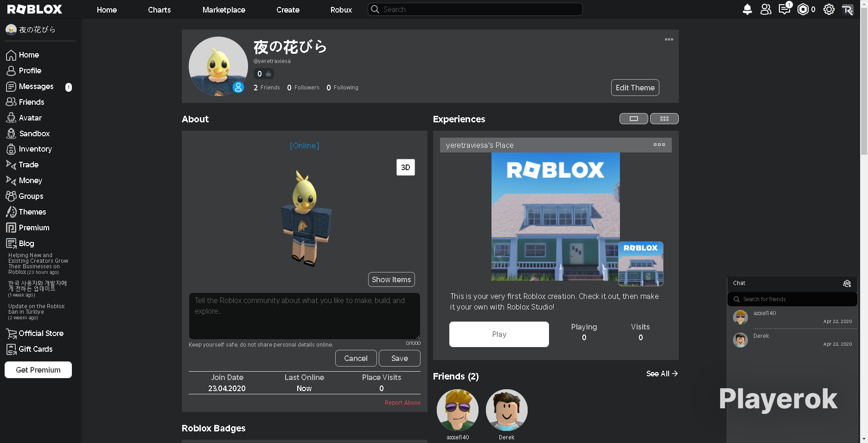Open axxel140 friend avatar under Friends
The image size is (868, 443).
point(458,410)
